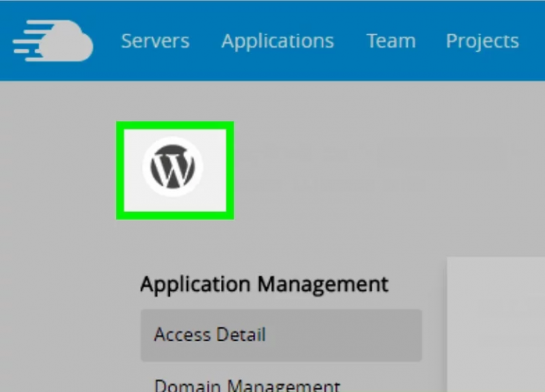Select the WordPress application icon
The image size is (545, 392).
[174, 168]
